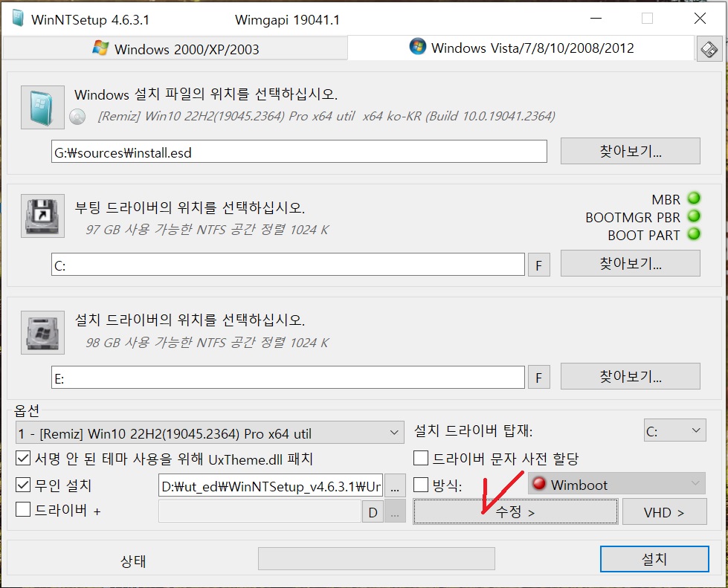Click the 'BOOTMGR PBR' label text
The width and height of the screenshot is (728, 588).
(x=632, y=217)
